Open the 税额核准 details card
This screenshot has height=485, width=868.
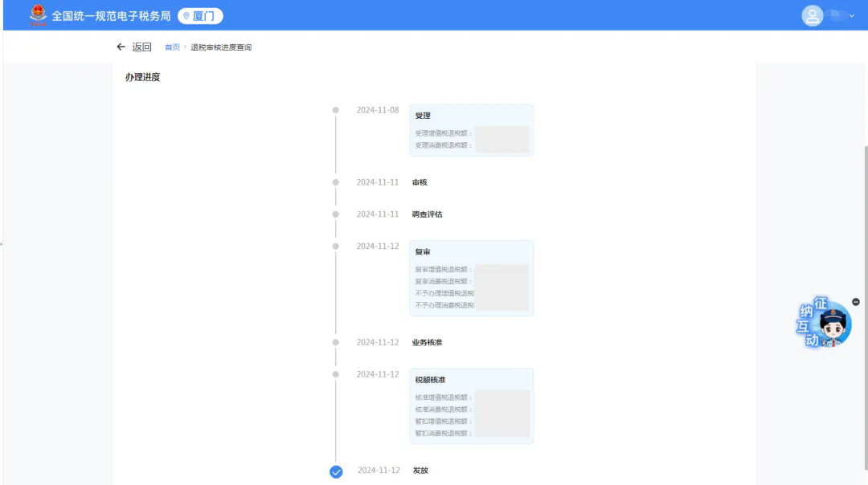pos(471,406)
